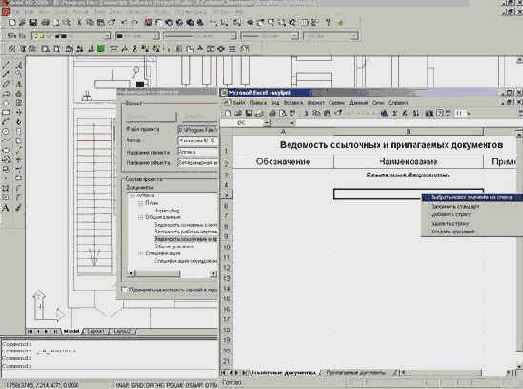523x389 pixels.
Task: Select the Erase tool in Modify toolbar
Action: click(19, 65)
